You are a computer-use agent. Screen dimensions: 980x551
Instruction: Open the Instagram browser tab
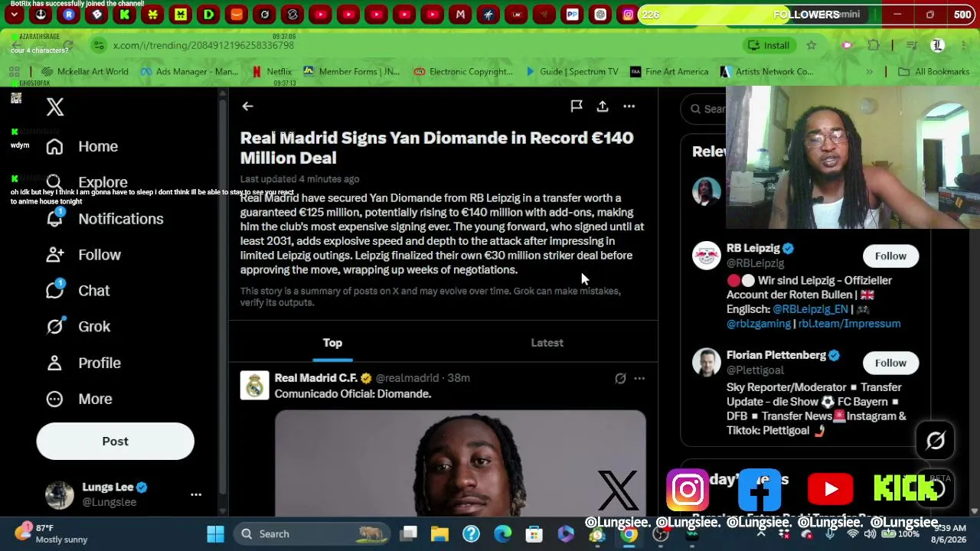coord(629,15)
